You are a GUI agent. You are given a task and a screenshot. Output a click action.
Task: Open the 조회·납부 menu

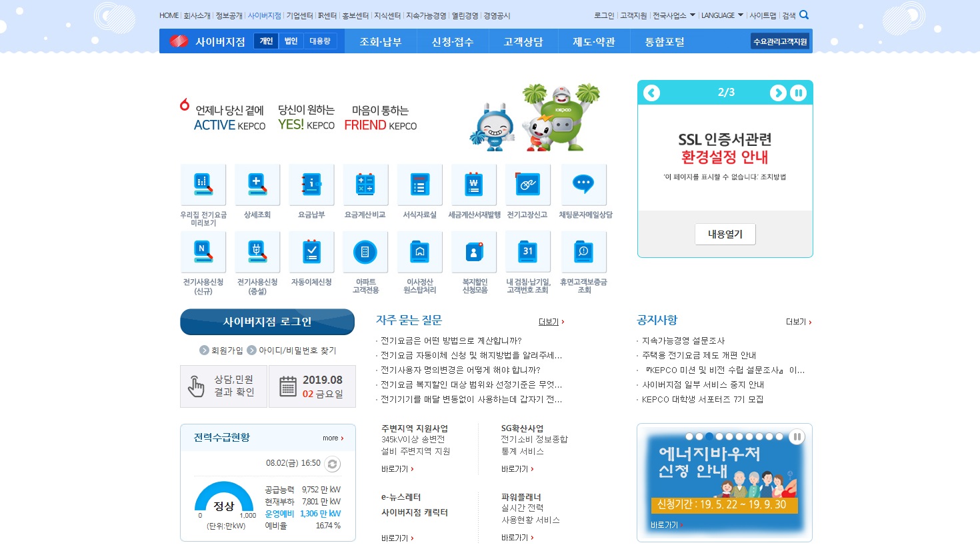click(x=381, y=41)
